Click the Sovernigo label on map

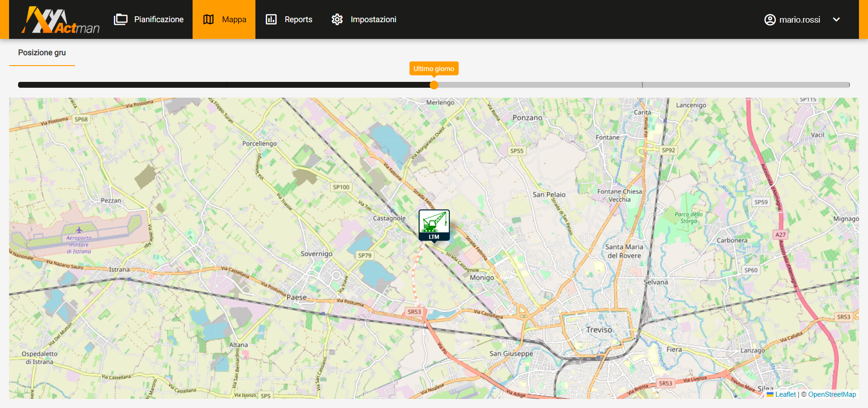pos(316,254)
